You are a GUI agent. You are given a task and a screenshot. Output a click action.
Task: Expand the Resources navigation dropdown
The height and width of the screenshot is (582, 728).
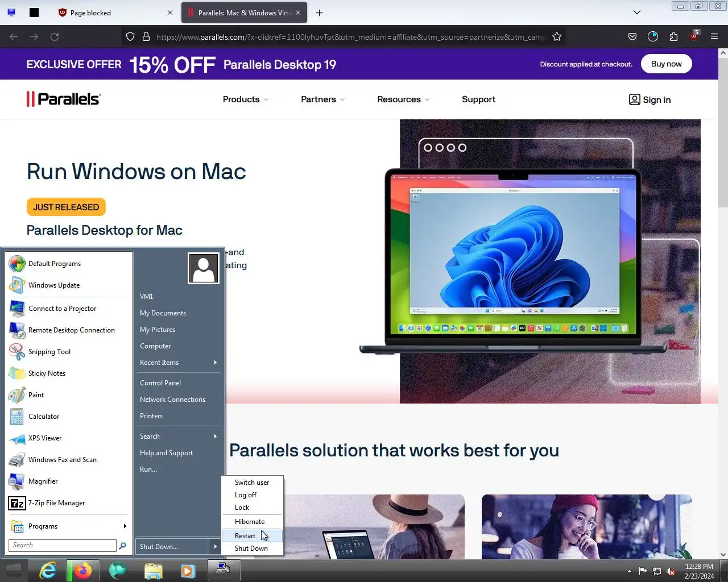pyautogui.click(x=403, y=99)
